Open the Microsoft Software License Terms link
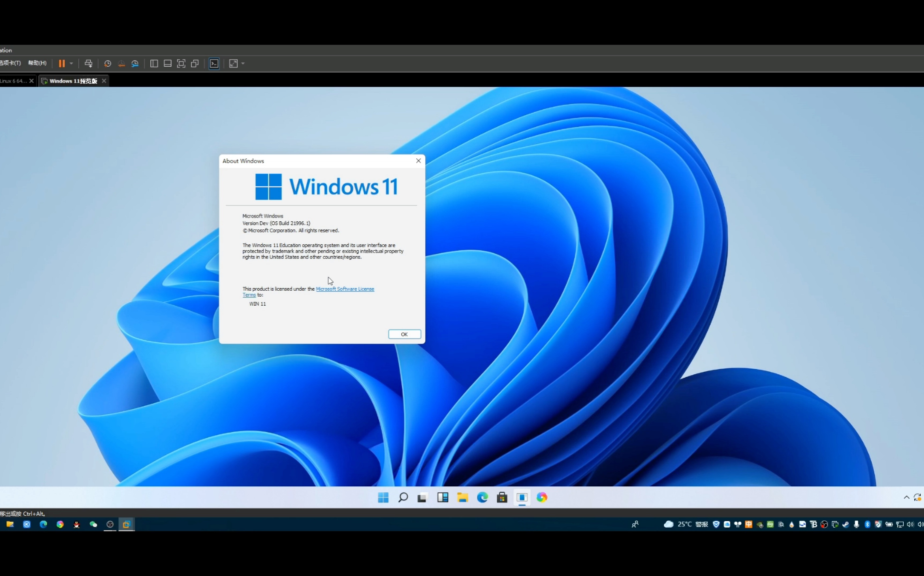924x576 pixels. (x=345, y=289)
